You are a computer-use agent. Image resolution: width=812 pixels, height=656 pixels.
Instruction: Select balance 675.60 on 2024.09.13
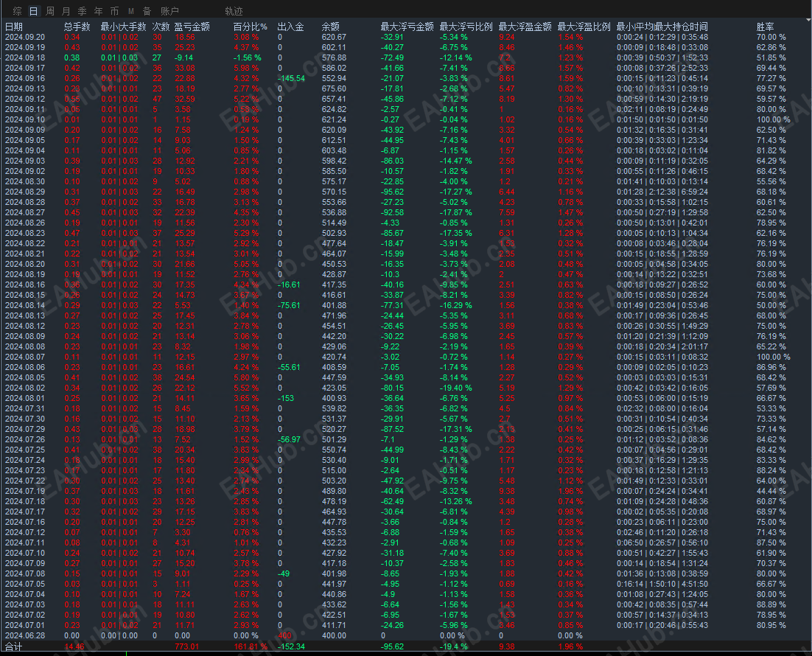tap(334, 88)
